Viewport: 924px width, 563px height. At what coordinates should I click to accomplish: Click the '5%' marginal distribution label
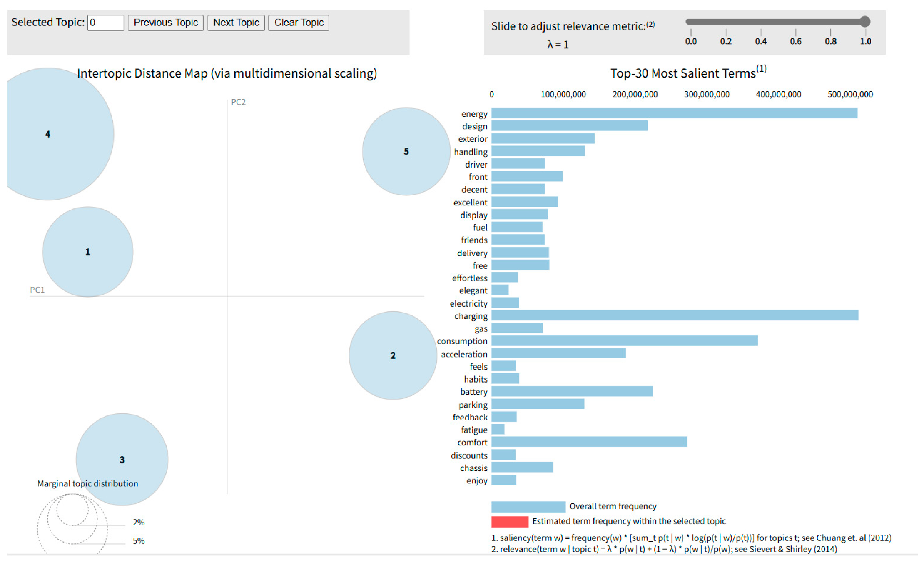(139, 541)
